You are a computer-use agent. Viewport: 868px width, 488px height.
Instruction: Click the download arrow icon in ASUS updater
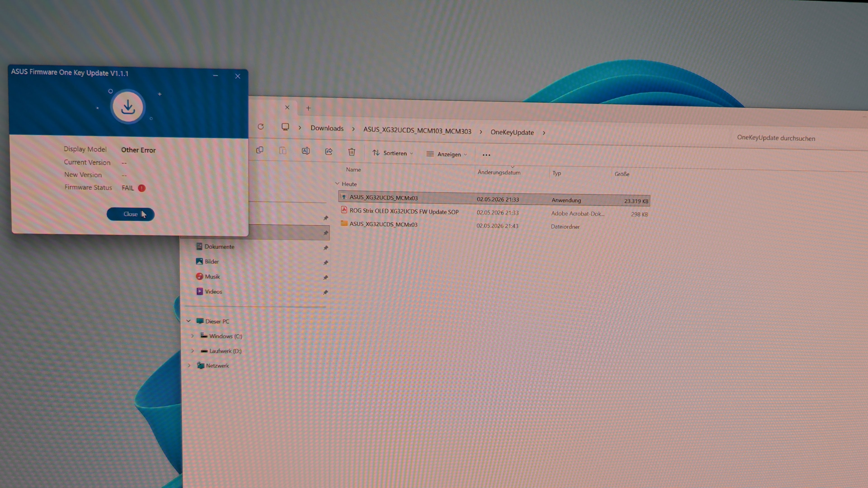pyautogui.click(x=128, y=107)
